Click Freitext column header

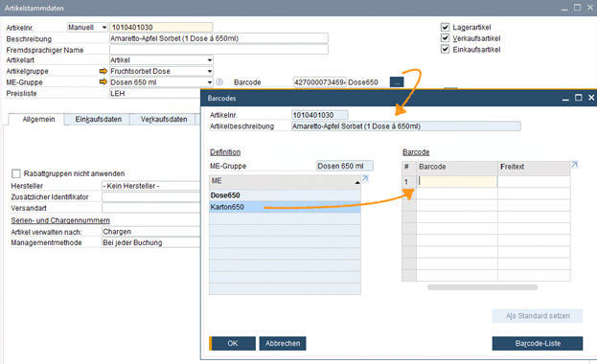point(534,167)
